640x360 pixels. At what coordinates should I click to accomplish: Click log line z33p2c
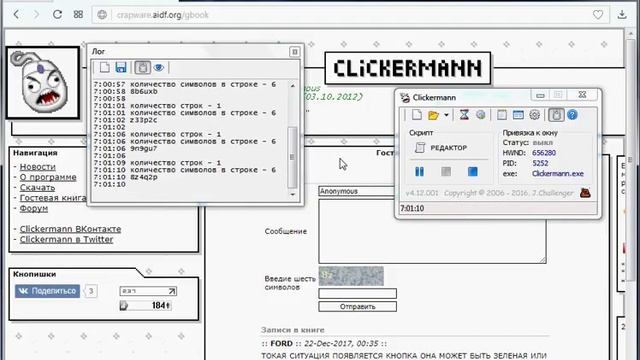(144, 120)
